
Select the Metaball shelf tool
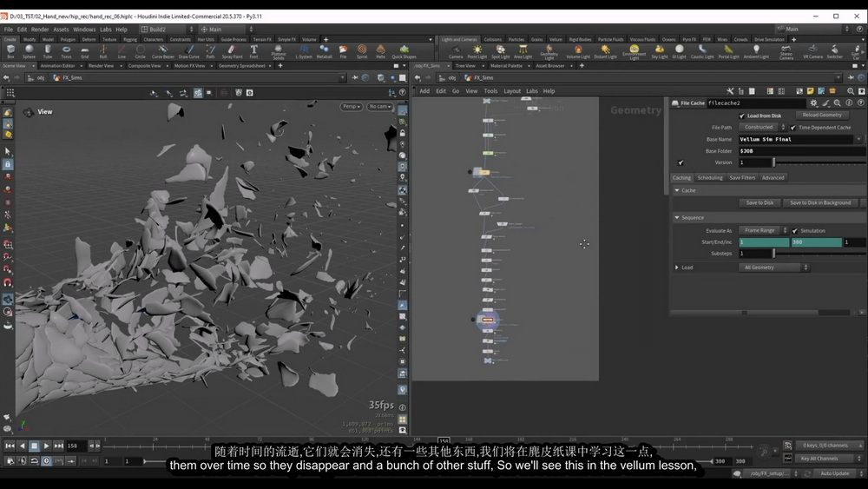(x=324, y=51)
